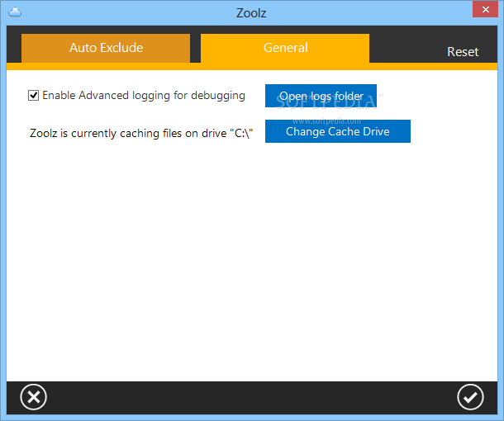Toggle Enable Advanced logging for debugging checkbox
This screenshot has height=421, width=504.
coord(33,96)
